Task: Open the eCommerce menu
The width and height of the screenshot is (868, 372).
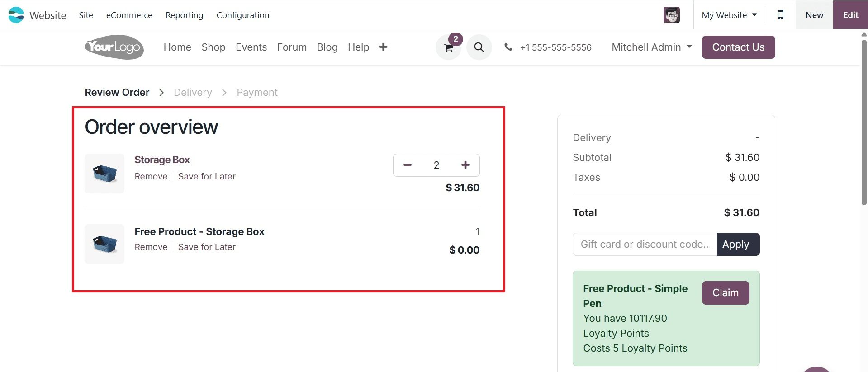Action: pos(129,15)
